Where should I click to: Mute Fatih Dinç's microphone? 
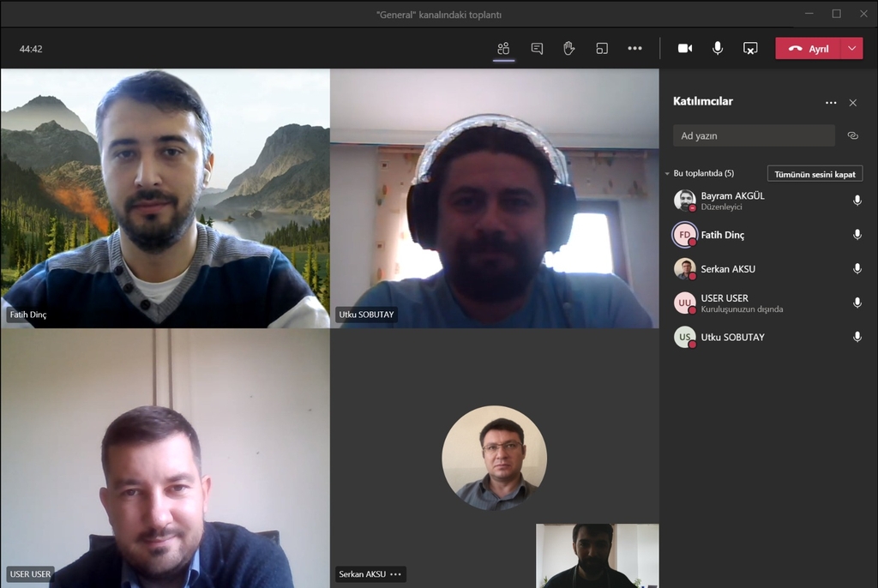point(857,235)
